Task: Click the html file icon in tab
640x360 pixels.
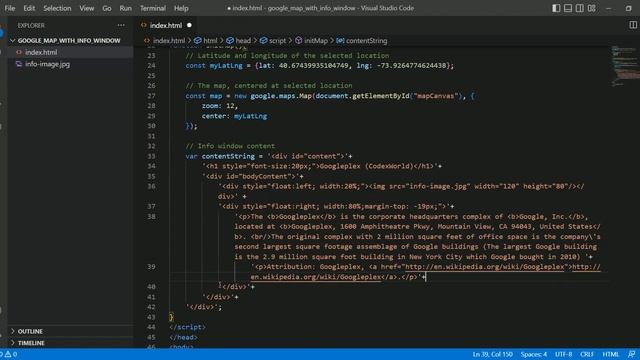Action: pos(143,25)
